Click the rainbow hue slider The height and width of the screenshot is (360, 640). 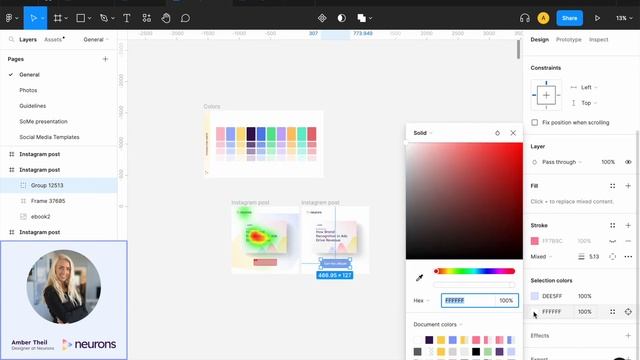tap(474, 271)
